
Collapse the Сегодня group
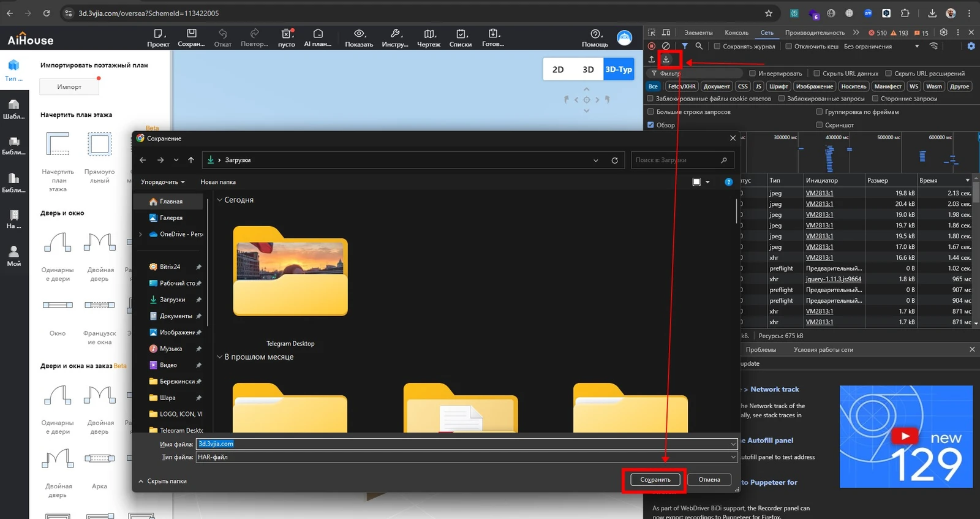point(220,200)
